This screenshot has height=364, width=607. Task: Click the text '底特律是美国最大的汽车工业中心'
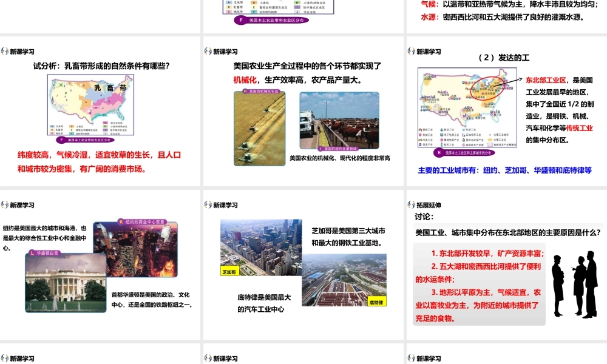point(264,303)
